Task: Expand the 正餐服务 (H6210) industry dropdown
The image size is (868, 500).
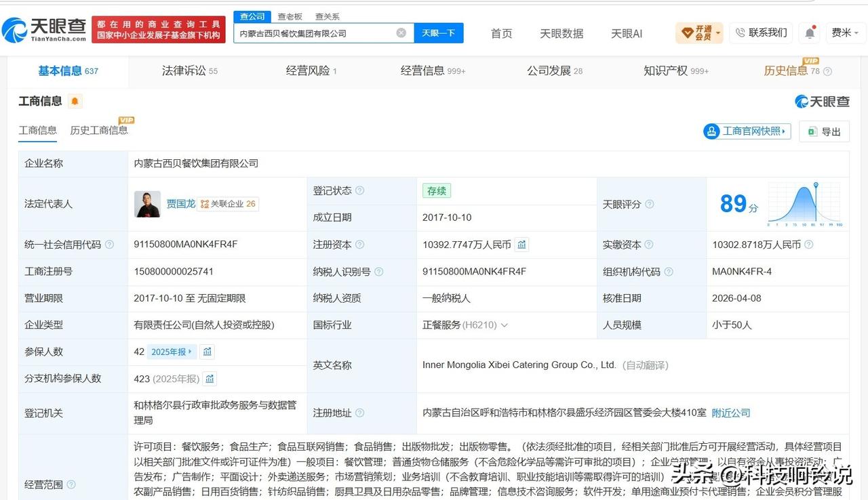Action: [504, 325]
